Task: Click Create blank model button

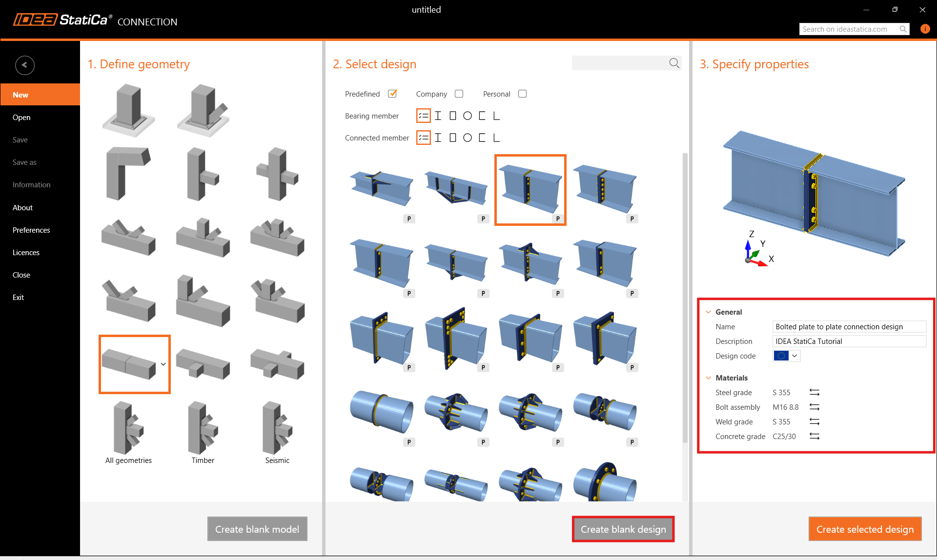Action: (257, 529)
